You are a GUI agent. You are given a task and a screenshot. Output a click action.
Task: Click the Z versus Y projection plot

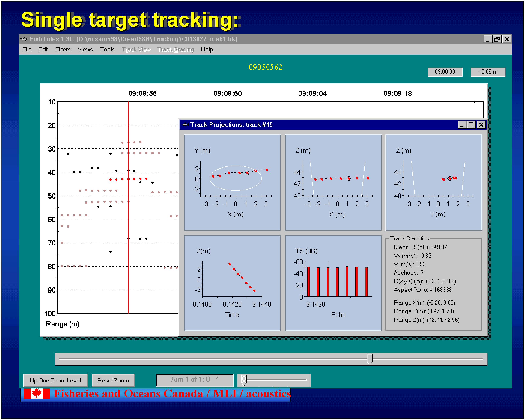434,182
